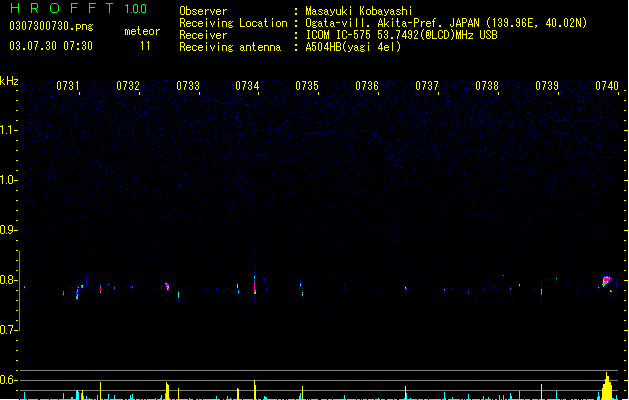Click the meteor count value 11
Image resolution: width=629 pixels, height=400 pixels.
pyautogui.click(x=145, y=46)
